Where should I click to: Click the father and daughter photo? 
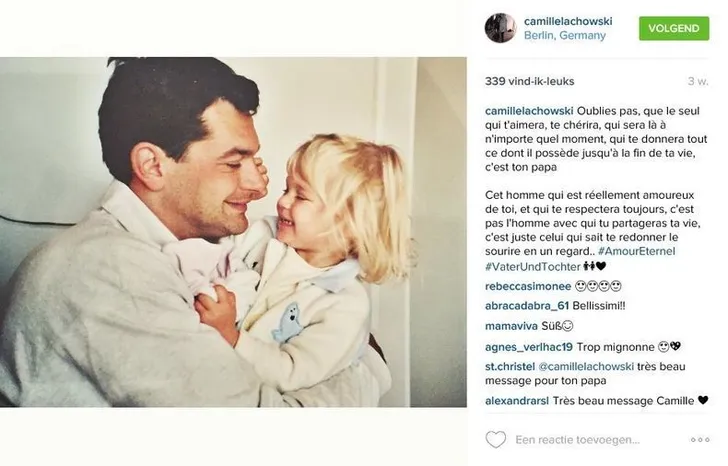233,232
